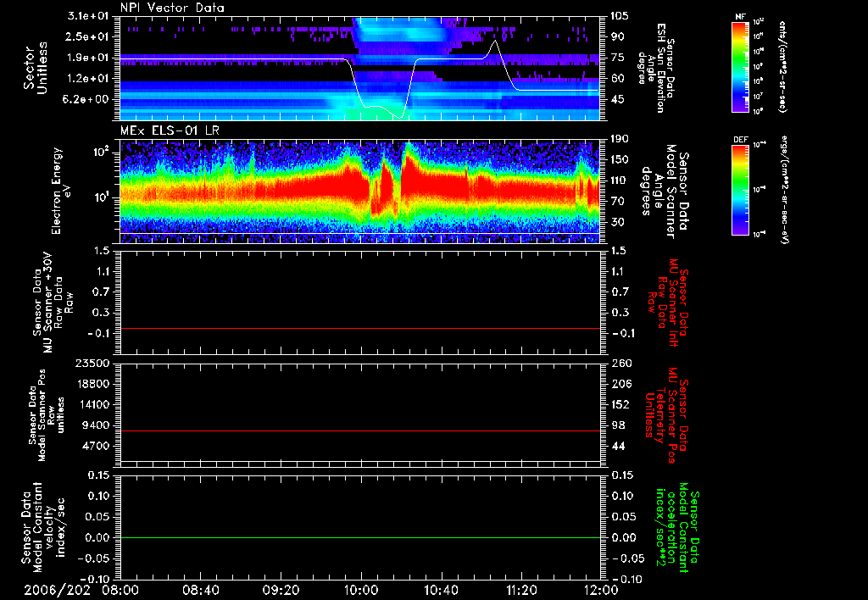Select the "23500" scanner position tick label
The height and width of the screenshot is (600, 868).
coord(93,364)
